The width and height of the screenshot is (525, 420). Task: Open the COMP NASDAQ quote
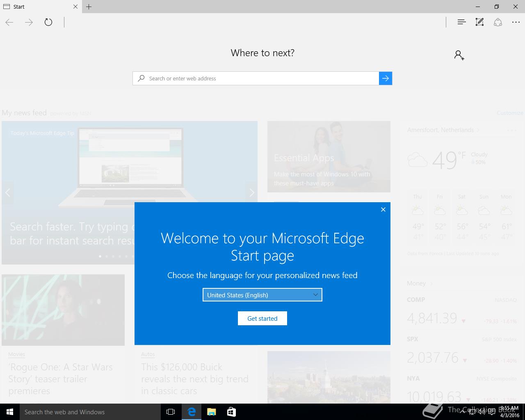point(462,311)
